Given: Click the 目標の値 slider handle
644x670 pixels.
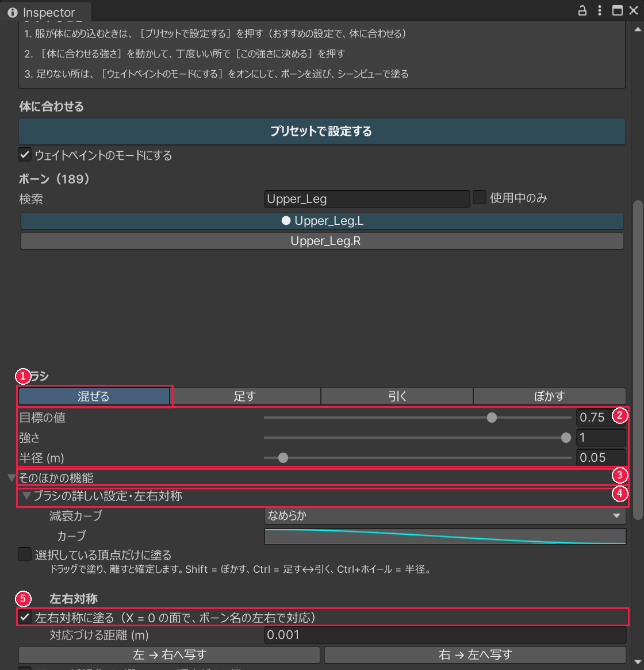Looking at the screenshot, I should [x=492, y=418].
